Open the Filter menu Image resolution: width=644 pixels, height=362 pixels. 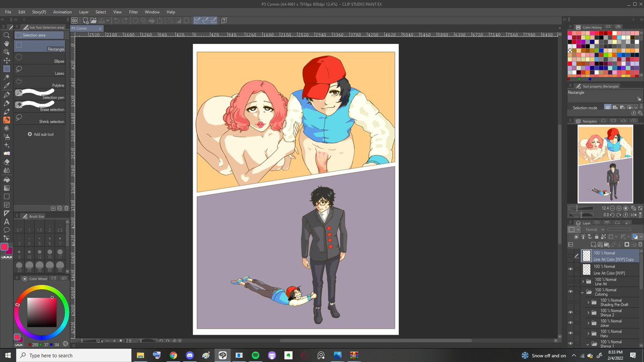coord(134,12)
